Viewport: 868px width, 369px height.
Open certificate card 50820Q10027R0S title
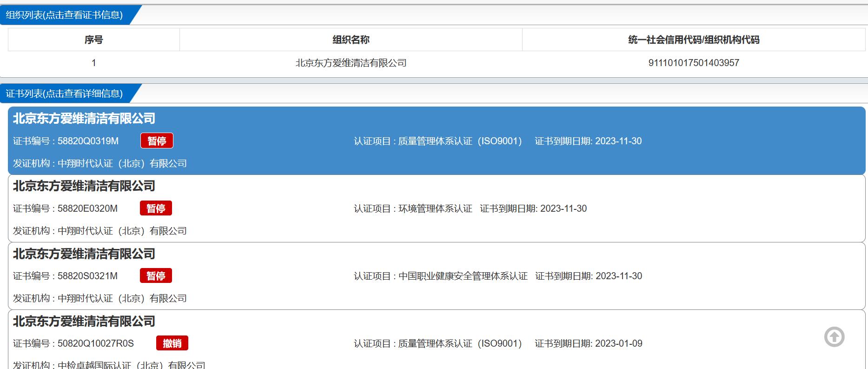point(84,322)
